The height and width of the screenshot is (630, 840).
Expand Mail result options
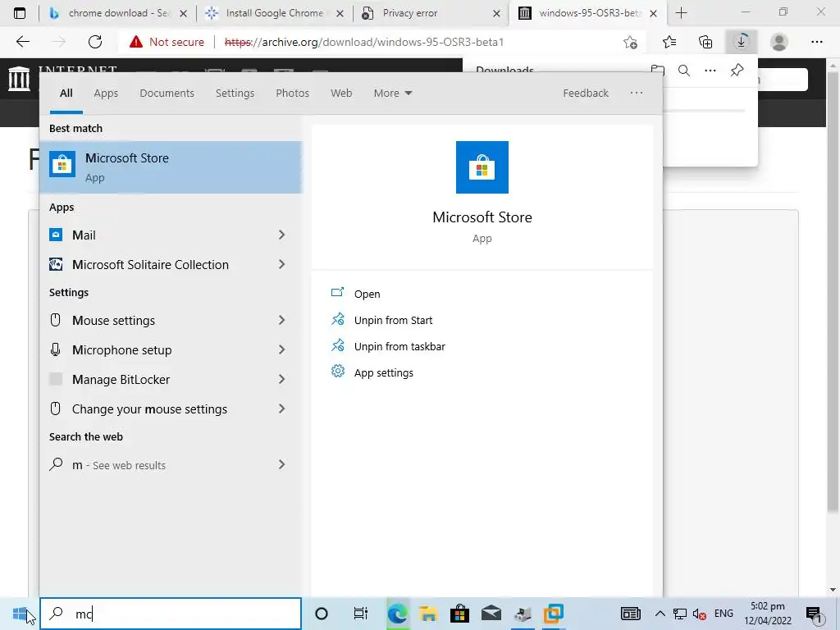(282, 235)
